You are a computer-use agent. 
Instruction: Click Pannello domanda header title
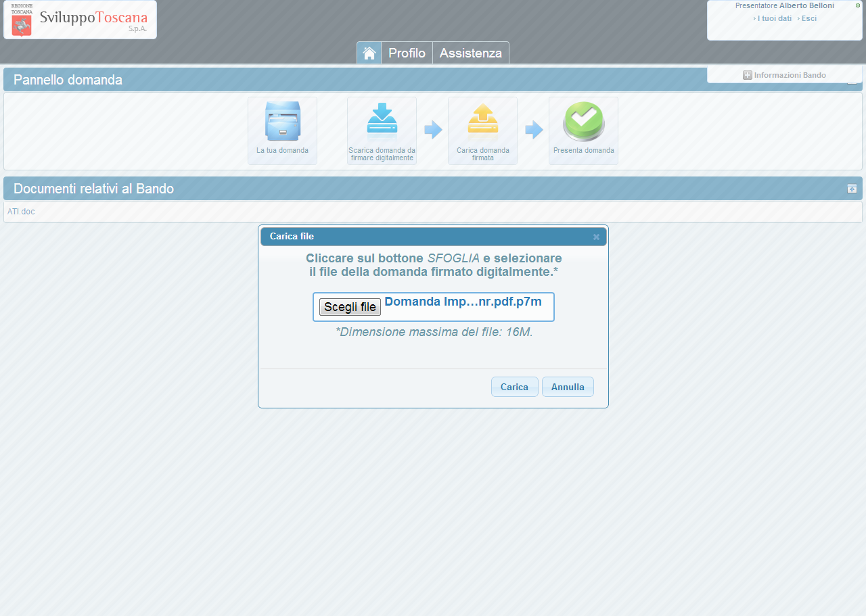[68, 80]
